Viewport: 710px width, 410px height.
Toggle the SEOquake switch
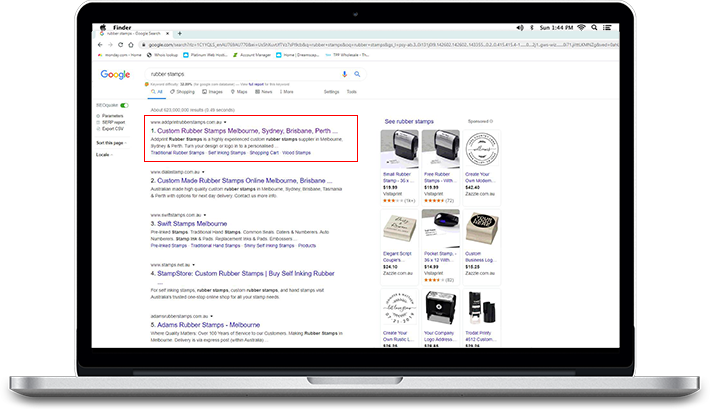[124, 106]
